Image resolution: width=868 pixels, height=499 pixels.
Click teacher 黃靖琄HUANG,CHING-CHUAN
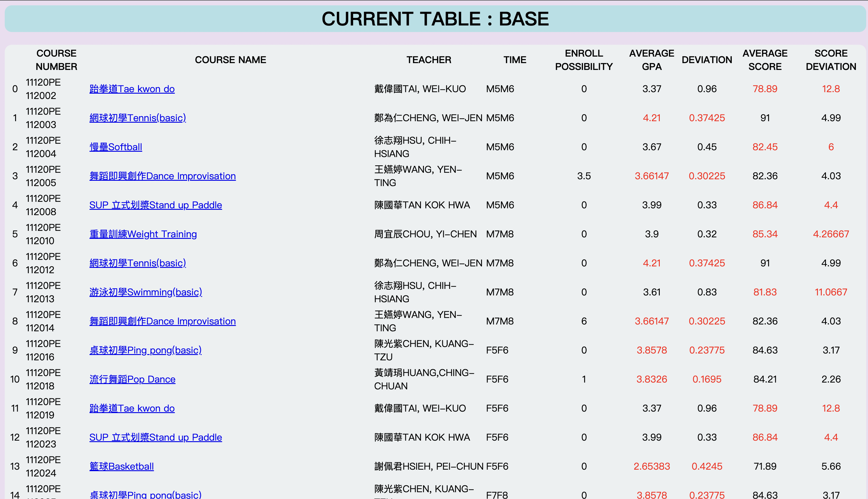pyautogui.click(x=425, y=379)
